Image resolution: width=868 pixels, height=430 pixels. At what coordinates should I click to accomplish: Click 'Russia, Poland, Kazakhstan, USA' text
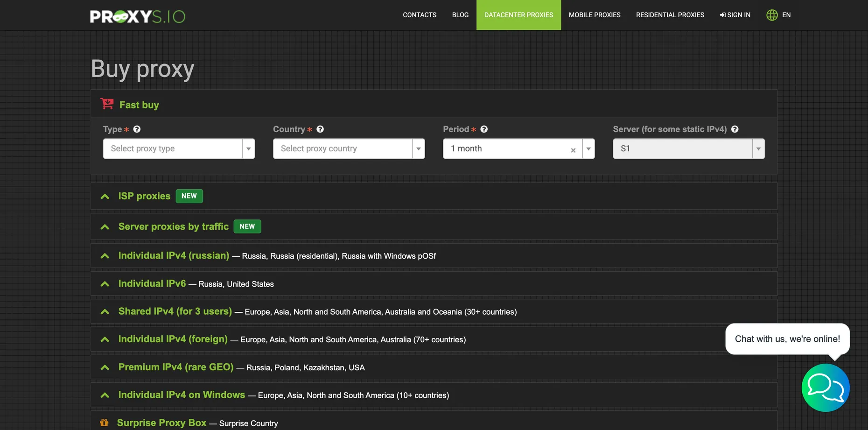point(305,367)
